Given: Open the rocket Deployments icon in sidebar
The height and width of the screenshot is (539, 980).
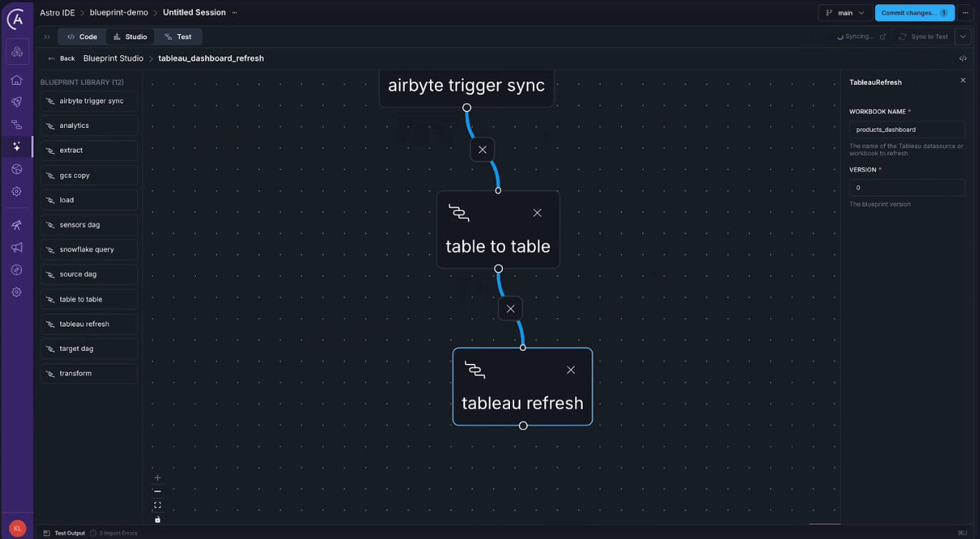Looking at the screenshot, I should click(x=16, y=102).
